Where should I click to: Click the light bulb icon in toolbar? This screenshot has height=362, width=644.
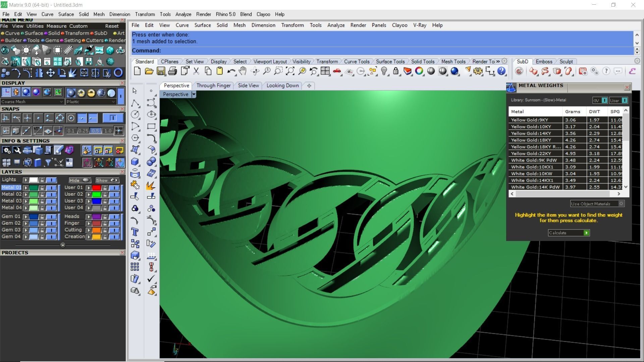(384, 71)
